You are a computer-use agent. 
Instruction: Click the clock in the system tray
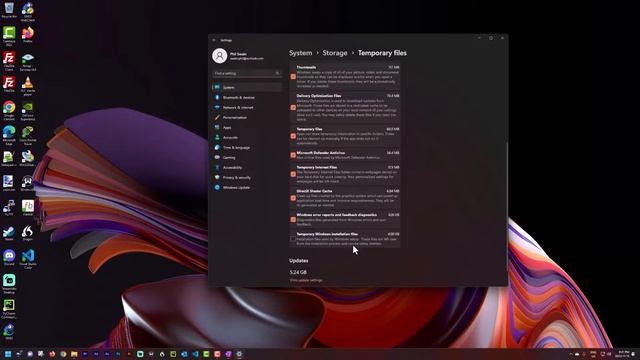click(623, 354)
